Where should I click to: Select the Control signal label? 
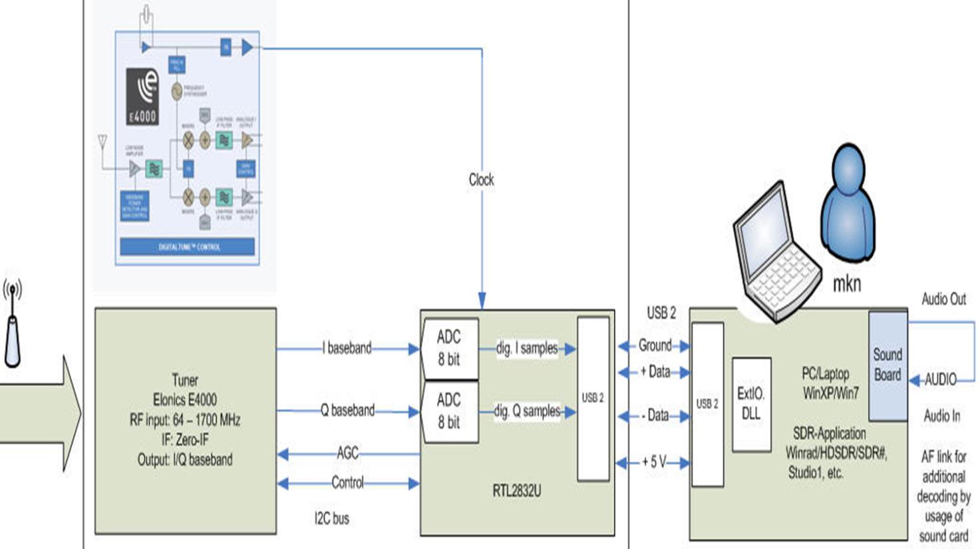click(x=347, y=483)
